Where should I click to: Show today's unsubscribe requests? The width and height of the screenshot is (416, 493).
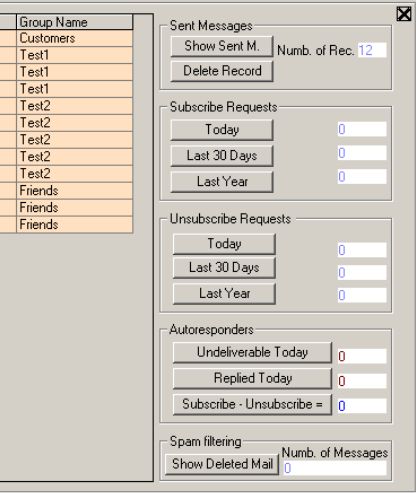[x=224, y=244]
